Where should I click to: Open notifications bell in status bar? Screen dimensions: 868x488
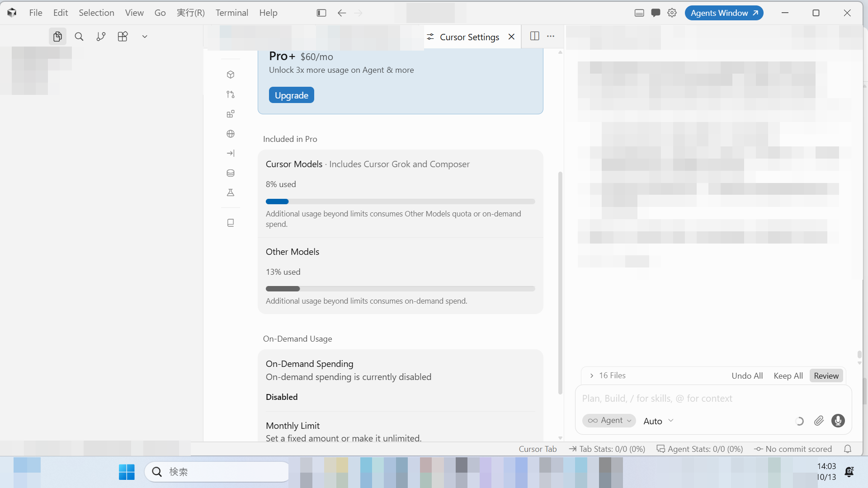click(x=848, y=449)
